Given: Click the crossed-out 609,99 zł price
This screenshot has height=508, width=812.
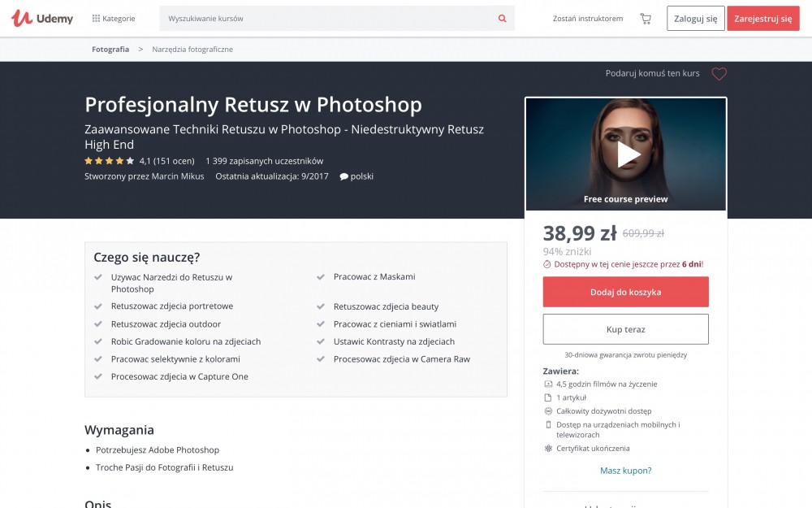Looking at the screenshot, I should point(643,233).
